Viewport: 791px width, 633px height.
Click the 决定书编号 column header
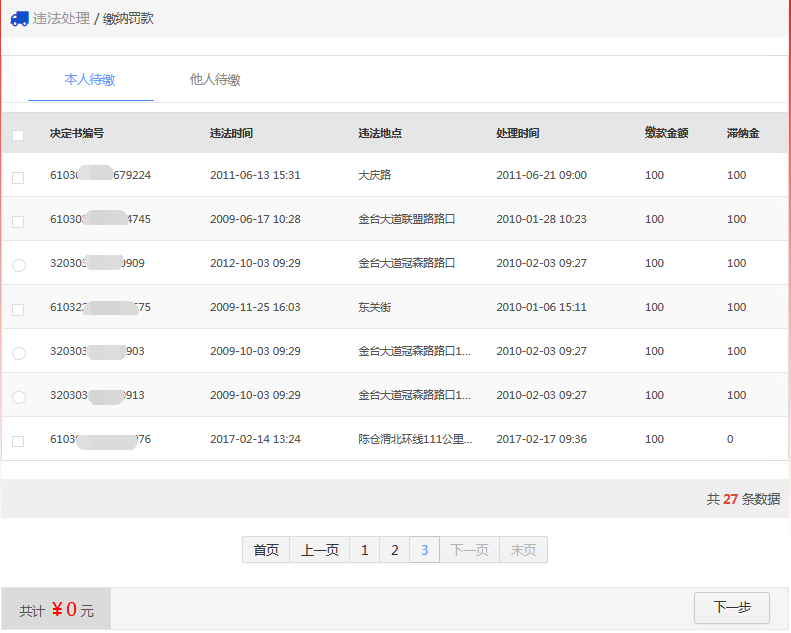[77, 133]
